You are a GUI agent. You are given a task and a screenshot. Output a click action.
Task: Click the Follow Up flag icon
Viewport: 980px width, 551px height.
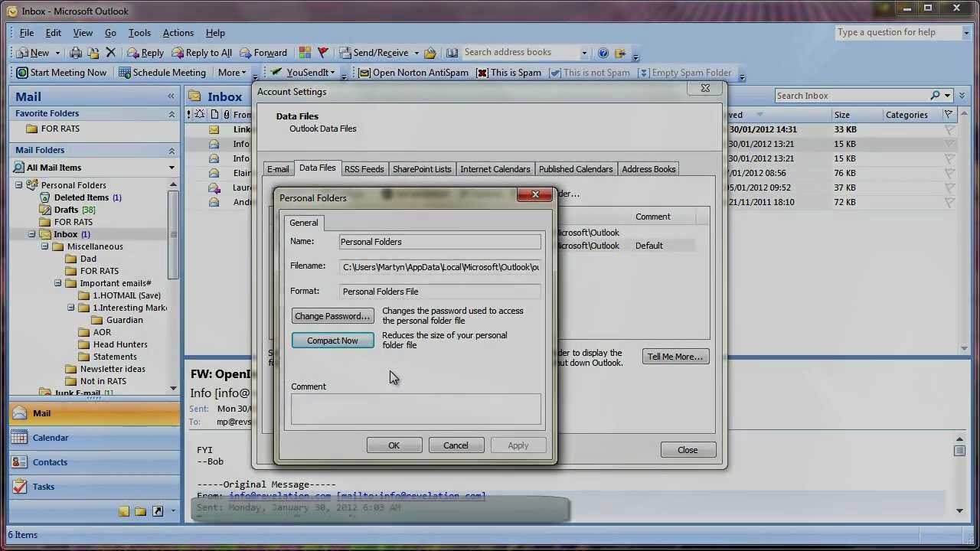pos(322,53)
